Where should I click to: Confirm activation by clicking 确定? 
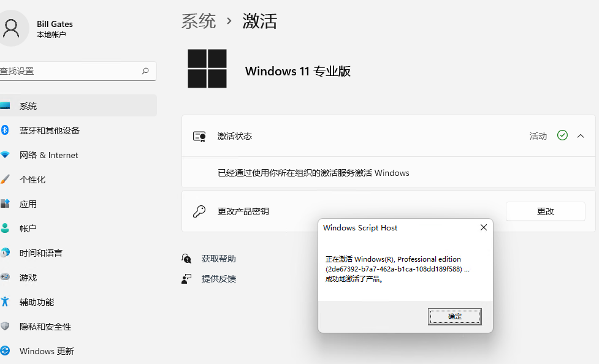coord(454,316)
